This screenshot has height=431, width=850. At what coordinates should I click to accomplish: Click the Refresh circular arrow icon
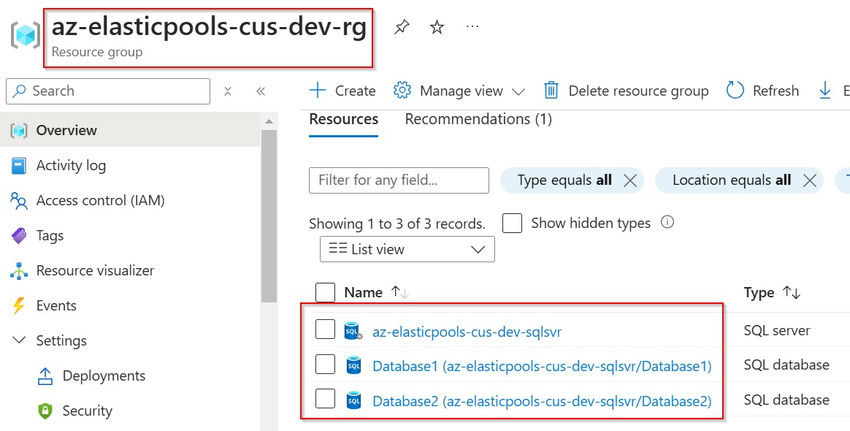tap(735, 90)
